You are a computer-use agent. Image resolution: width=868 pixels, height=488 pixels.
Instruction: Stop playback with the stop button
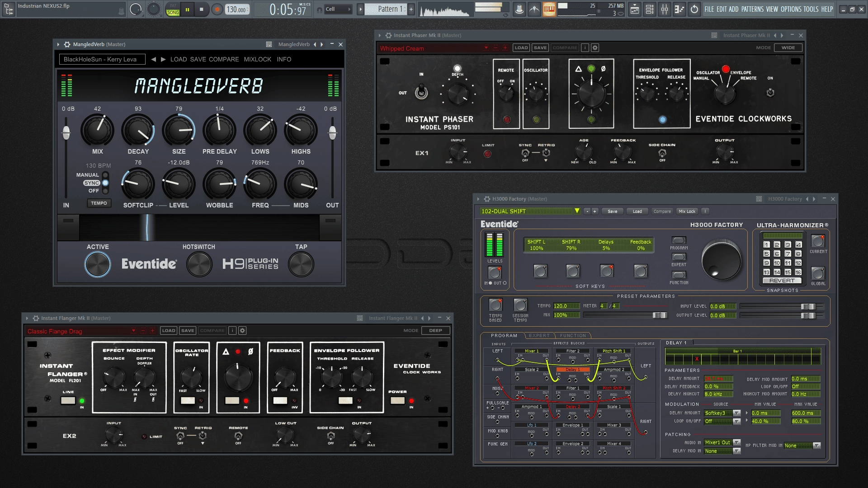pyautogui.click(x=202, y=9)
